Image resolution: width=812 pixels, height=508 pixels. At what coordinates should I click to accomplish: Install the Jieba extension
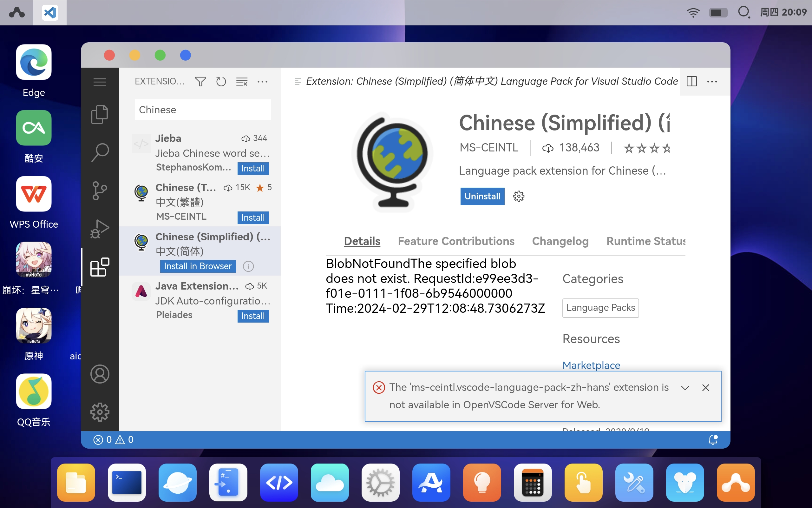point(253,168)
